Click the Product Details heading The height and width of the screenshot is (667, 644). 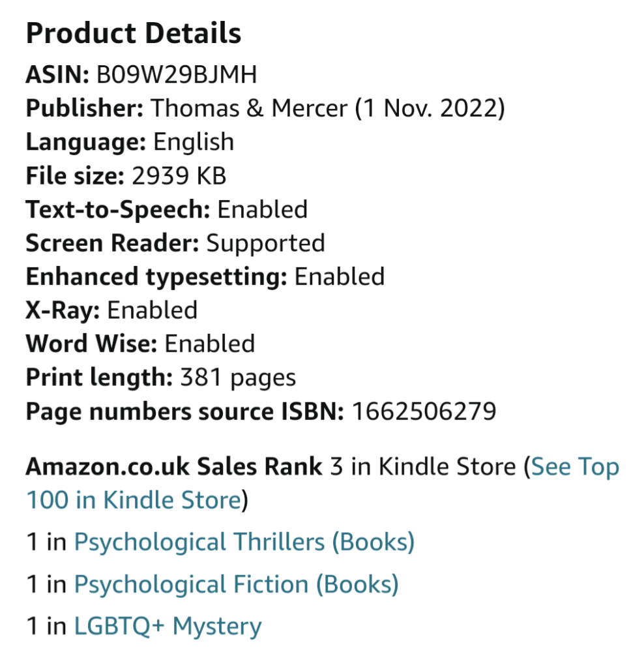[x=134, y=33]
